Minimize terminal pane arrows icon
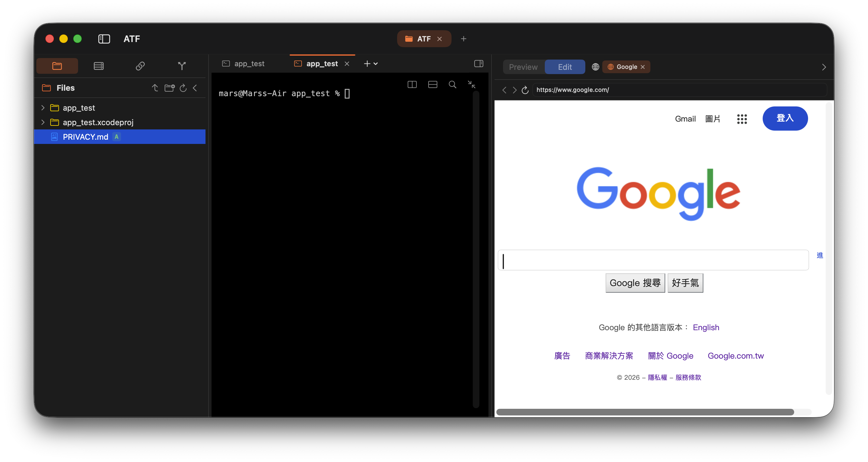 point(472,85)
